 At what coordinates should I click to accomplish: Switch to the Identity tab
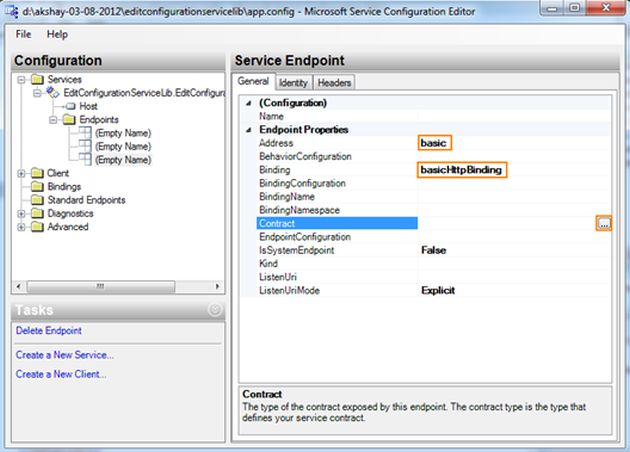click(293, 82)
